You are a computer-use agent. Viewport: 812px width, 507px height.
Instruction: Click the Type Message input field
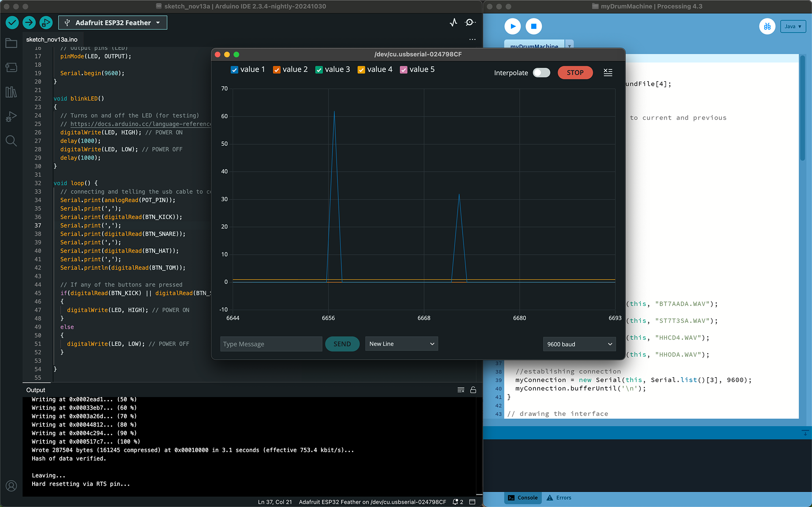(271, 344)
